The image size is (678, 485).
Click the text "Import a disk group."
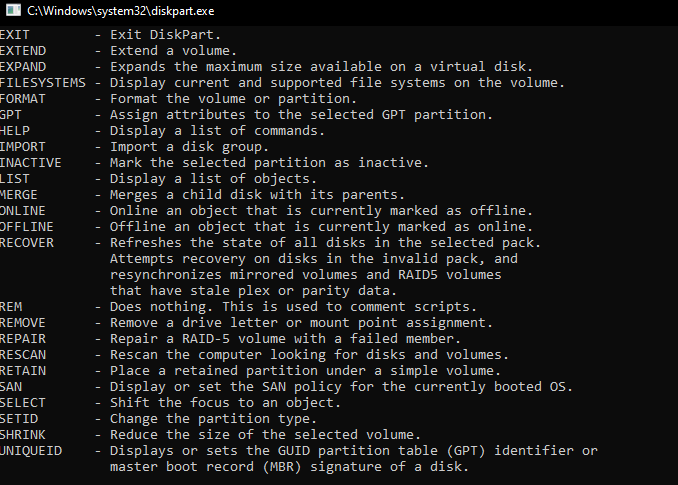pyautogui.click(x=189, y=146)
